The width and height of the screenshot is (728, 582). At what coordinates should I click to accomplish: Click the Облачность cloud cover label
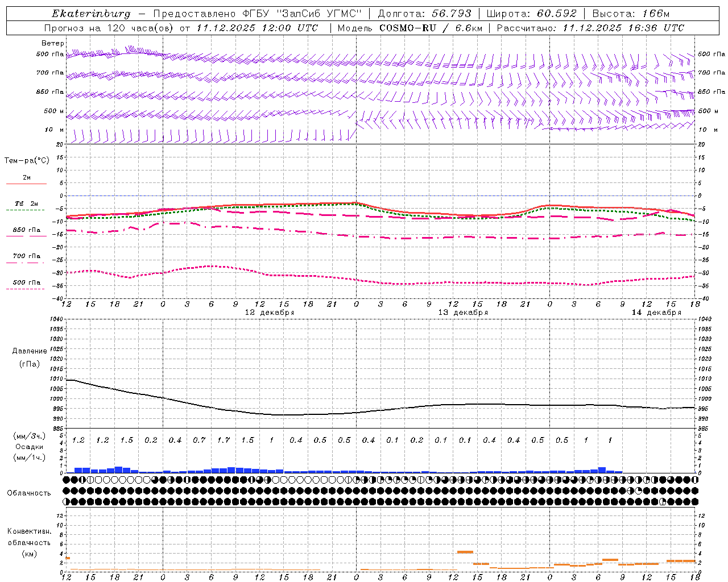(x=30, y=493)
